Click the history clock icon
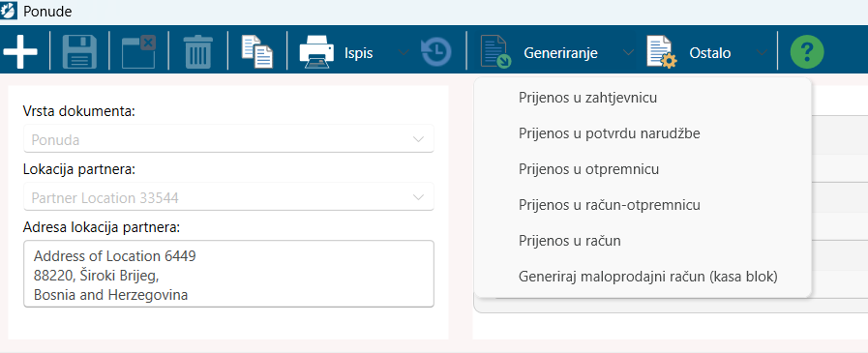Image resolution: width=868 pixels, height=353 pixels. tap(436, 52)
